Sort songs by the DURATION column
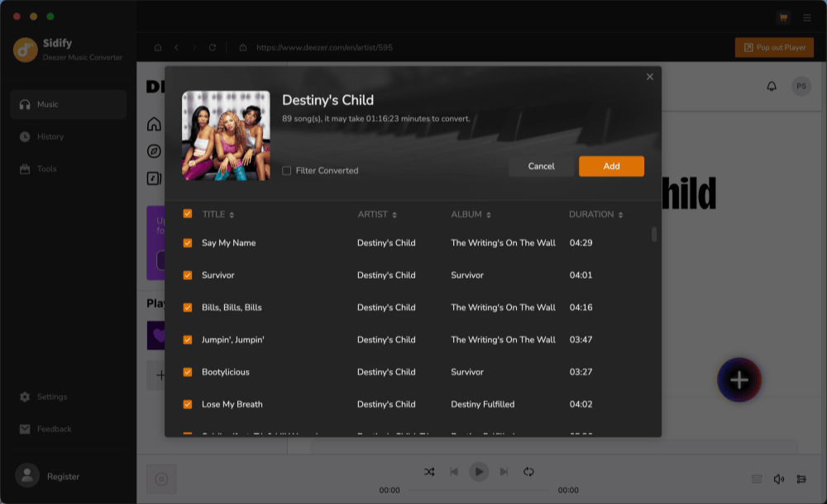This screenshot has height=504, width=827. (596, 214)
